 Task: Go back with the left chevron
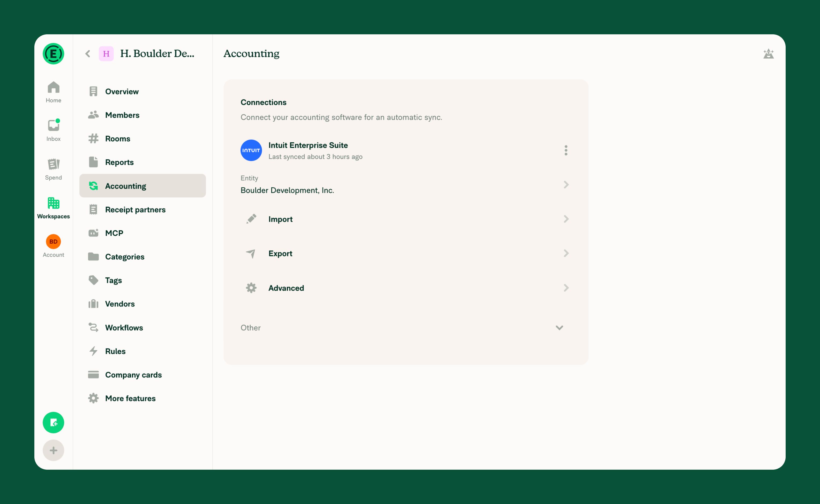(88, 54)
